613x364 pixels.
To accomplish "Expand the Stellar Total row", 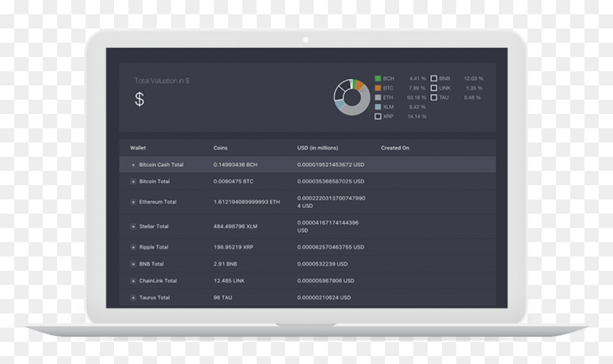I will click(x=133, y=227).
